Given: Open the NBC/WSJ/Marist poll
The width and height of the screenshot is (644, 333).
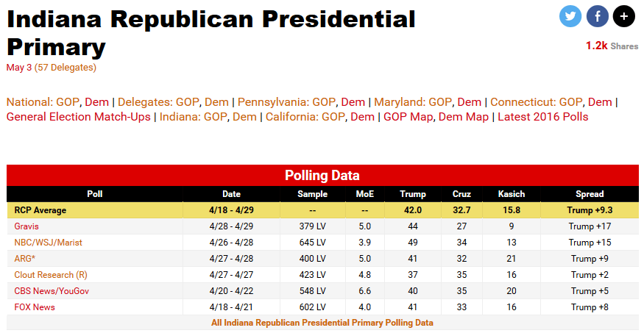Looking at the screenshot, I should click(47, 243).
